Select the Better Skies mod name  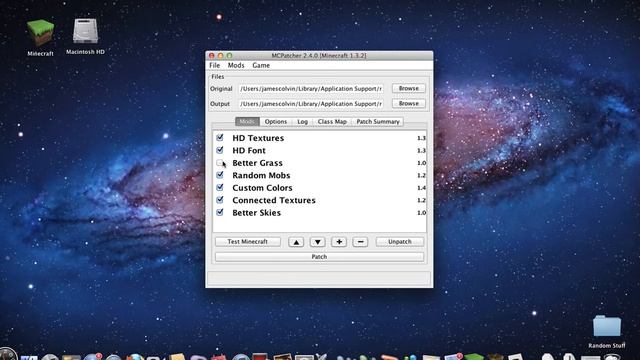pos(256,213)
